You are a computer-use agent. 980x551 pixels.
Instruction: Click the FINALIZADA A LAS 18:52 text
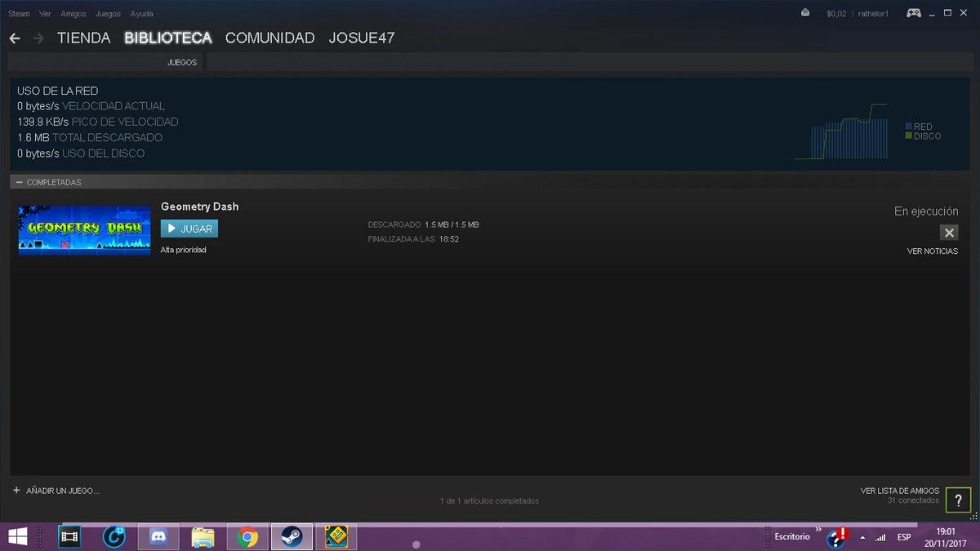tap(413, 239)
